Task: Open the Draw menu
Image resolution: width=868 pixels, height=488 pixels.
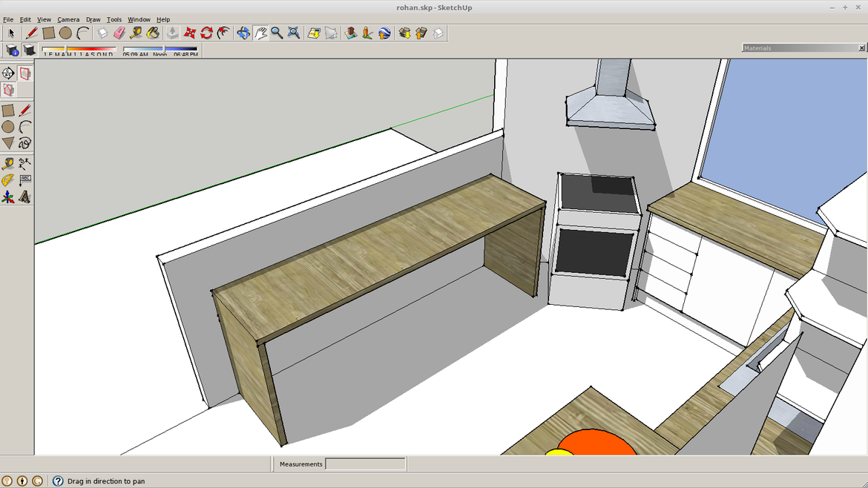Action: (x=93, y=19)
